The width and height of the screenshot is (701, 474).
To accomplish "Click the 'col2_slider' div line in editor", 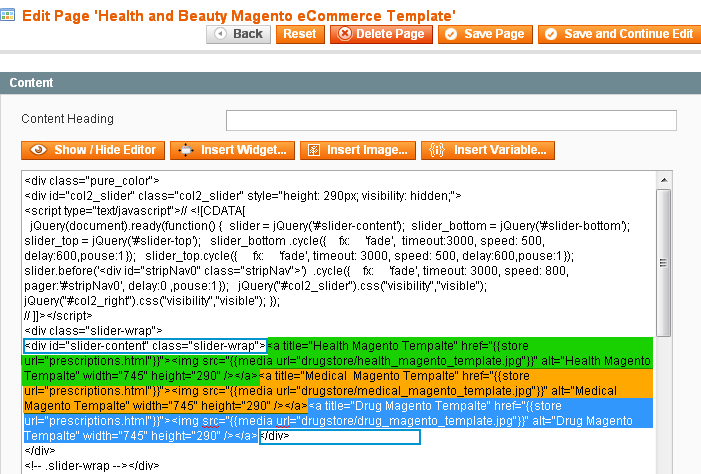I will tap(243, 196).
